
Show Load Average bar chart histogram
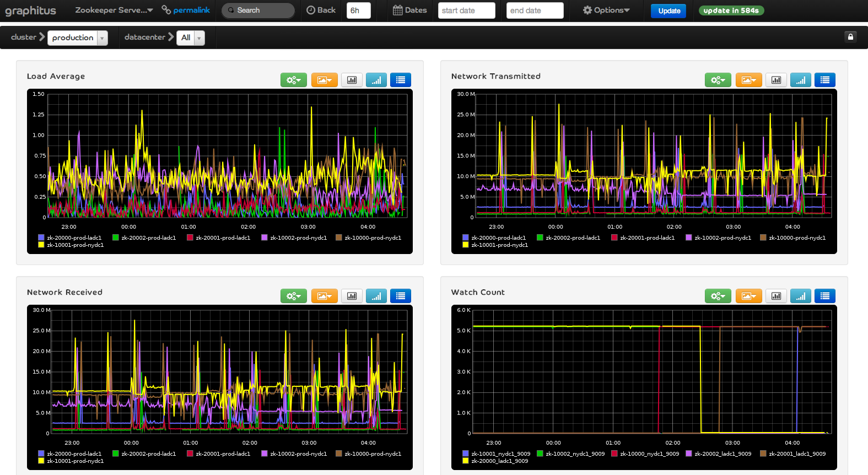pyautogui.click(x=352, y=80)
